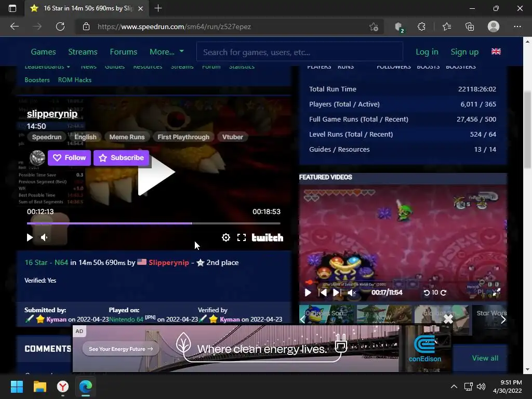Screen dimensions: 532x399
Task: Click the Sign up link
Action: pyautogui.click(x=464, y=52)
